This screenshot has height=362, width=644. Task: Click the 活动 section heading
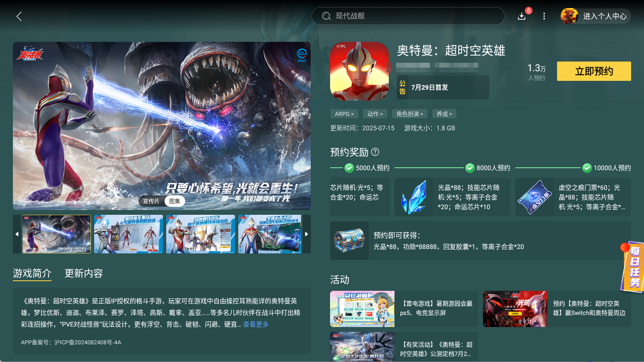pos(340,280)
